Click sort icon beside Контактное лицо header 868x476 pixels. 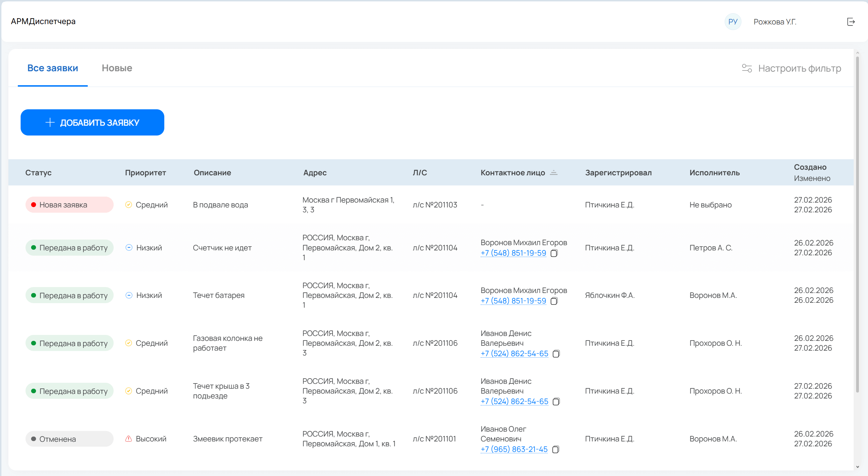point(554,173)
